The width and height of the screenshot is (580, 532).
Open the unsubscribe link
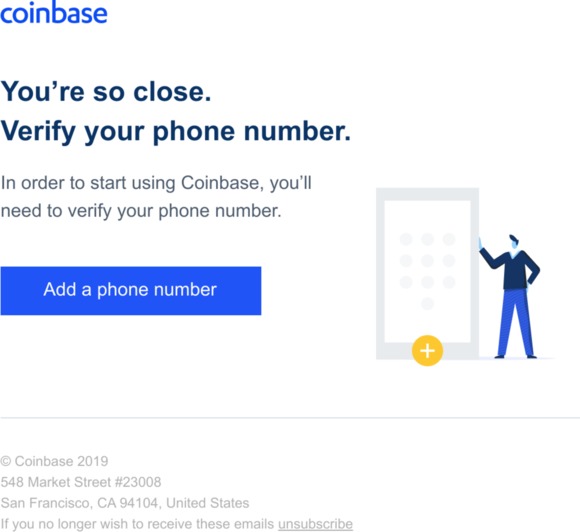315,524
